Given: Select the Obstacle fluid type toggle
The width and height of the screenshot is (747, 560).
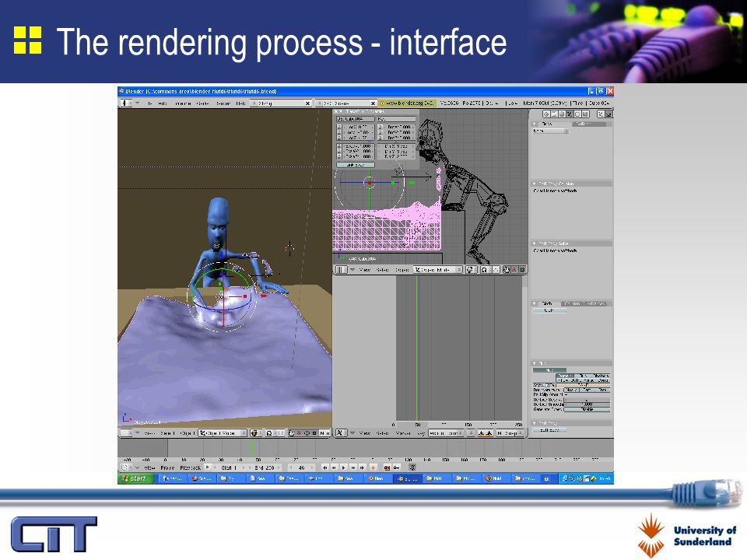Looking at the screenshot, I should 601,376.
